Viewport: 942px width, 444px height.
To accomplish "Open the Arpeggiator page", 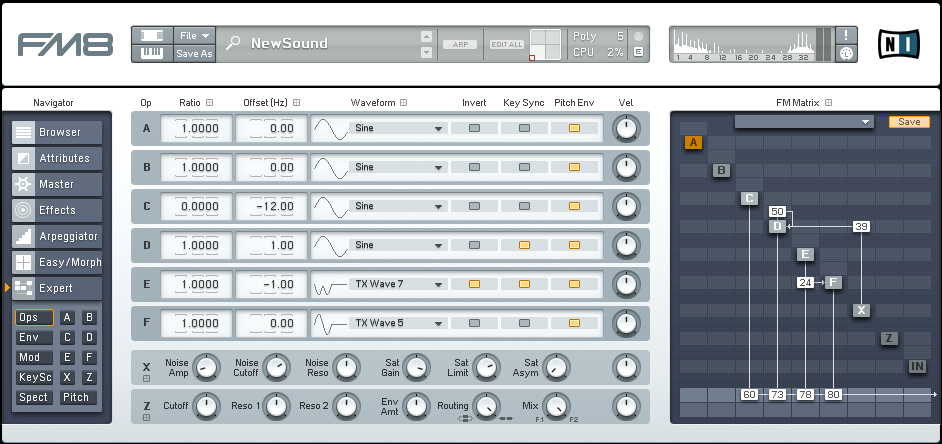I will pos(57,237).
